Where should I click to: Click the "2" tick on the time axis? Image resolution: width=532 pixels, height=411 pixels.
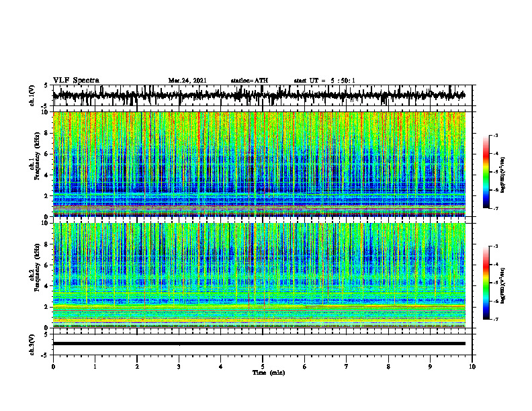[137, 367]
